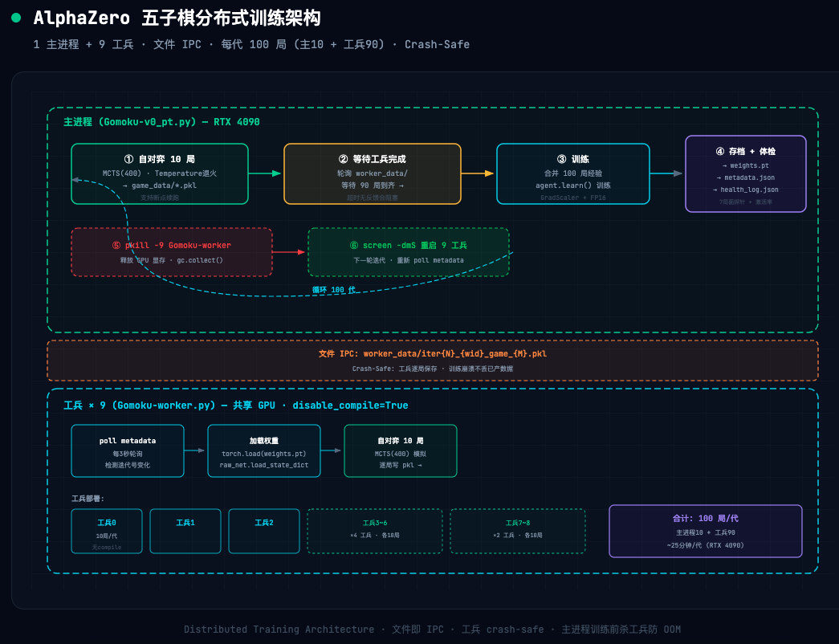
Task: Select the text "下一轮迭代 · 重新 poll metadata"
Action: tap(409, 260)
